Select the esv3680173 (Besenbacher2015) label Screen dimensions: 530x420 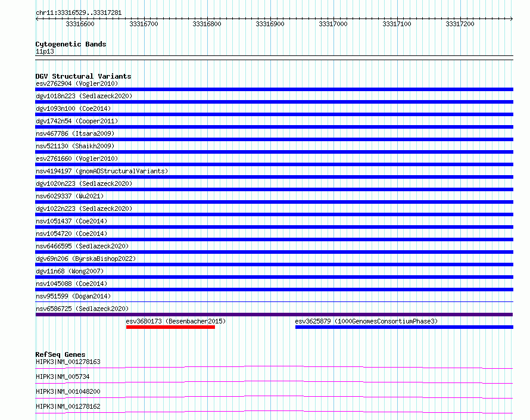(x=176, y=321)
